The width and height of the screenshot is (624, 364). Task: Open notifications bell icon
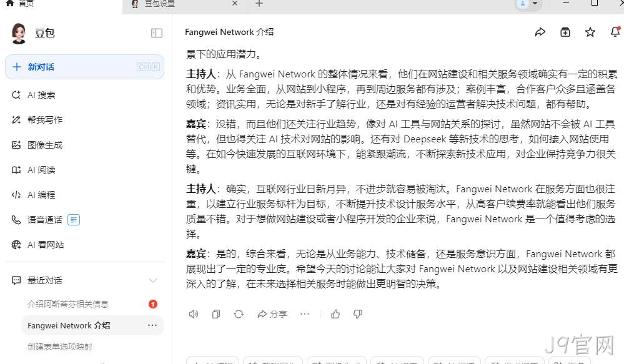click(615, 31)
